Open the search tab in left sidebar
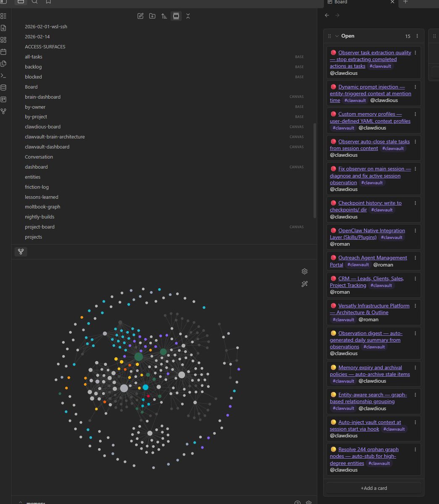 click(34, 2)
